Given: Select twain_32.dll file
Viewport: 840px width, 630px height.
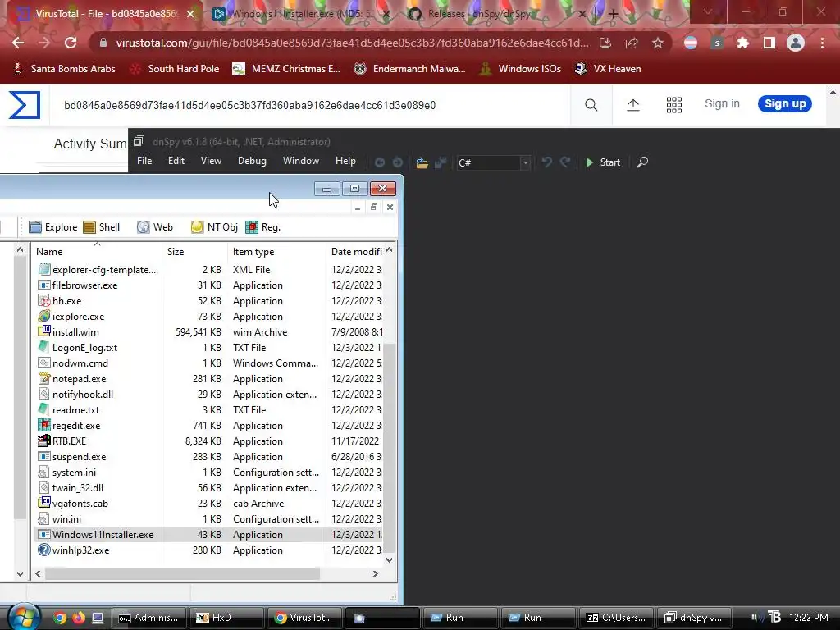Looking at the screenshot, I should (x=78, y=487).
